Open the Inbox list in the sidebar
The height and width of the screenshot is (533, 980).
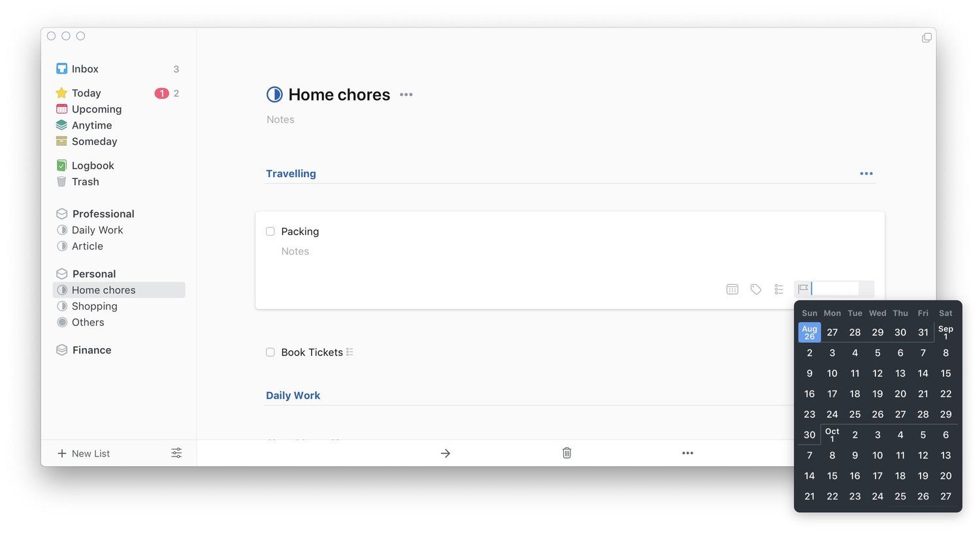[85, 69]
